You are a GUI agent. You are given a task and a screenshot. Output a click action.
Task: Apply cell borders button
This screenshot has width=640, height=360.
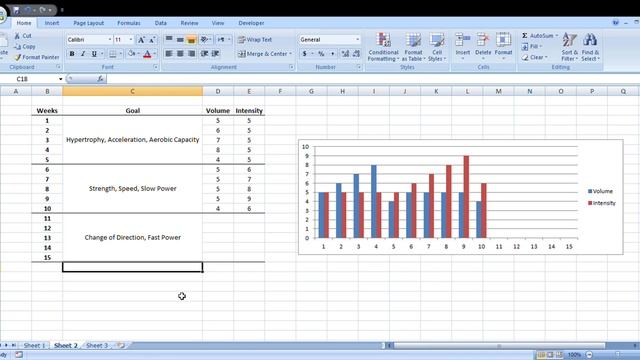[113, 53]
